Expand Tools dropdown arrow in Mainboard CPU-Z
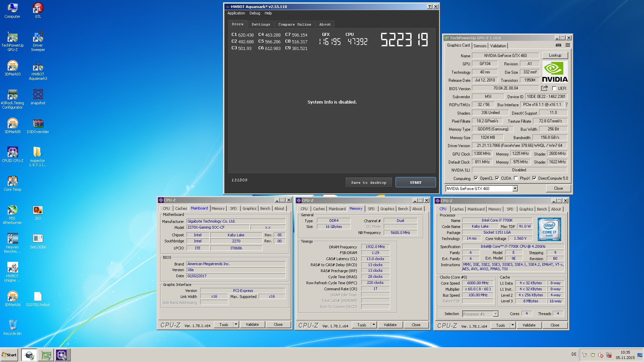Screen dimensions: 644x362 point(236,324)
